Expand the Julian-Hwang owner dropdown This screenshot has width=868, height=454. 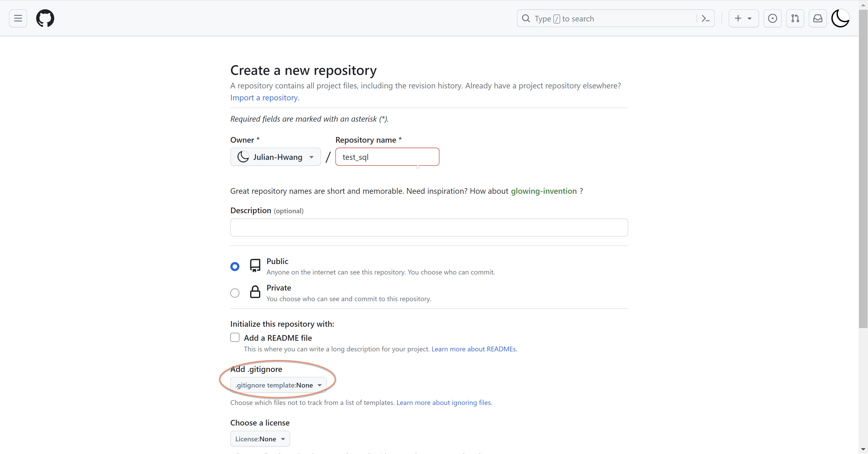(275, 157)
